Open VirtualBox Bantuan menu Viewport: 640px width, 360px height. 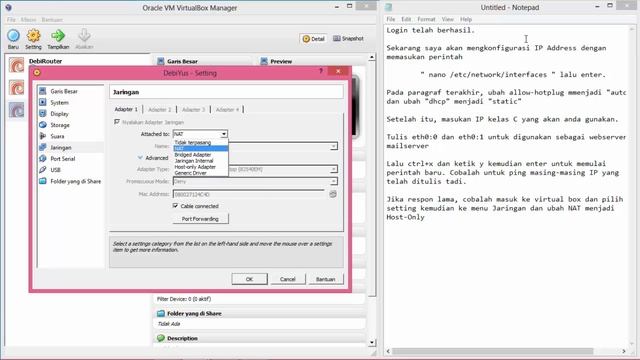52,20
